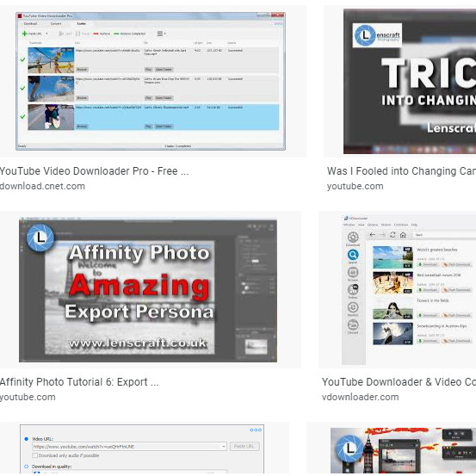Screen dimensions: 476x476
Task: Visit the vdownloader.com source link
Action: 361,397
